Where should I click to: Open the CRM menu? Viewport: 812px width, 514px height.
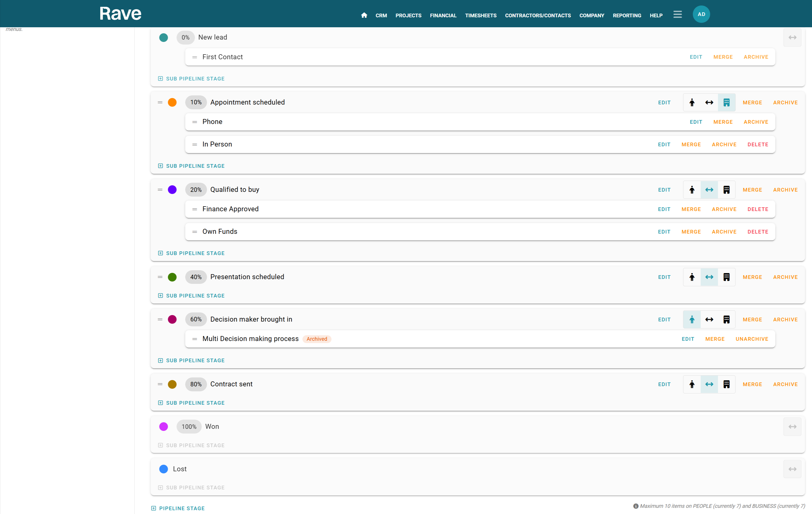point(381,15)
